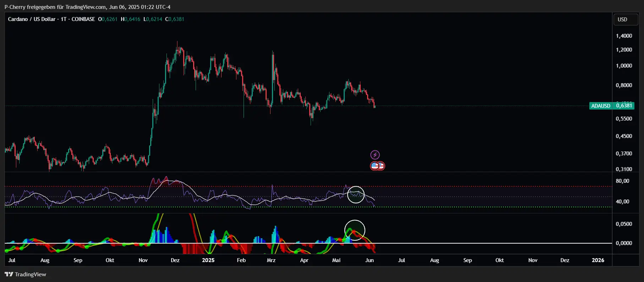
Task: Click the Mrz label on time axis
Action: tap(271, 260)
